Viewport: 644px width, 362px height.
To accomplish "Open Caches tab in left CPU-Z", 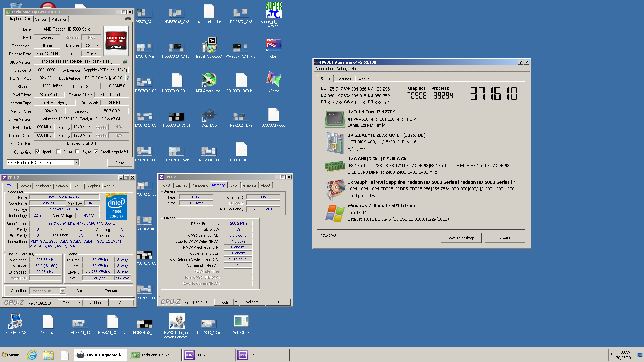I will coord(24,186).
